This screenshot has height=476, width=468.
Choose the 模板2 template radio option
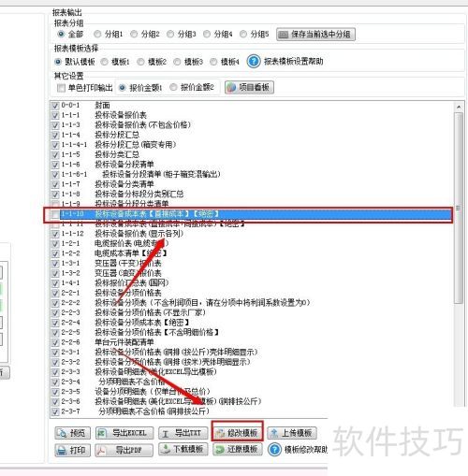140,62
